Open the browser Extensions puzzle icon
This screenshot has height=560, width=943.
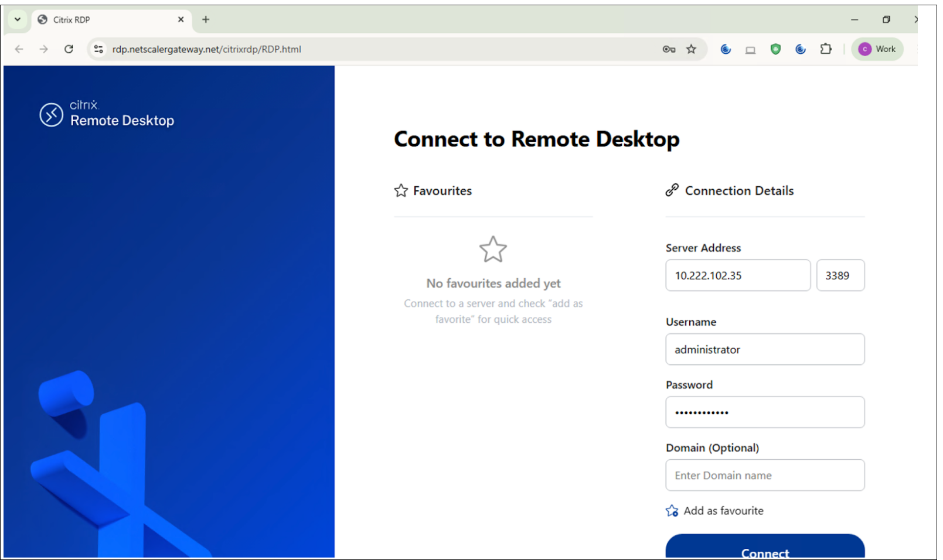(x=826, y=49)
